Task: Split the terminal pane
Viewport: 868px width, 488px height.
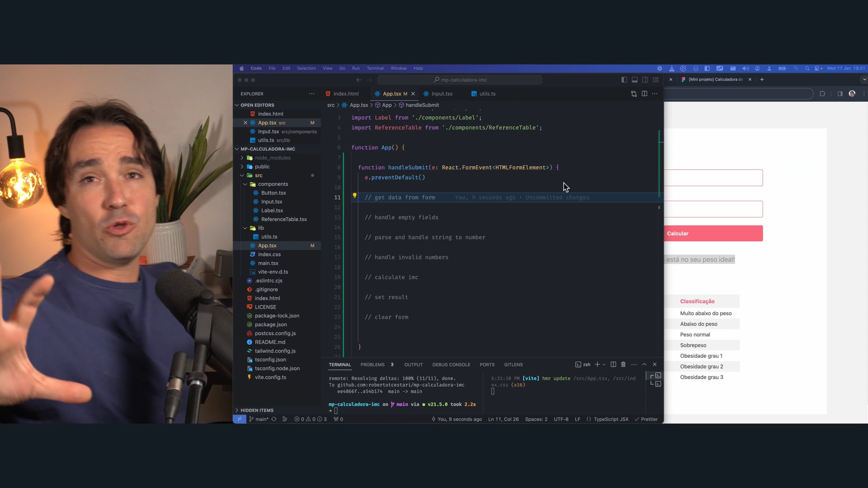Action: (x=613, y=365)
